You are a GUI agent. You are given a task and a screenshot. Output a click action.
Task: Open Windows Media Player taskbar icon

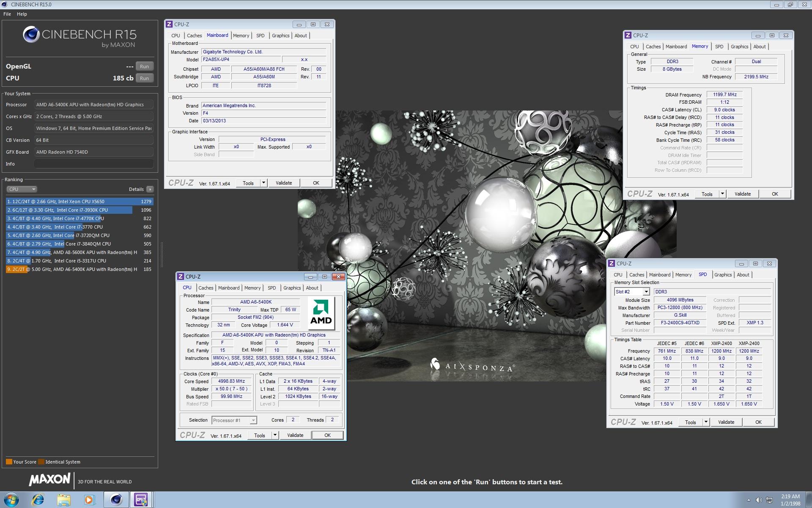[x=89, y=500]
